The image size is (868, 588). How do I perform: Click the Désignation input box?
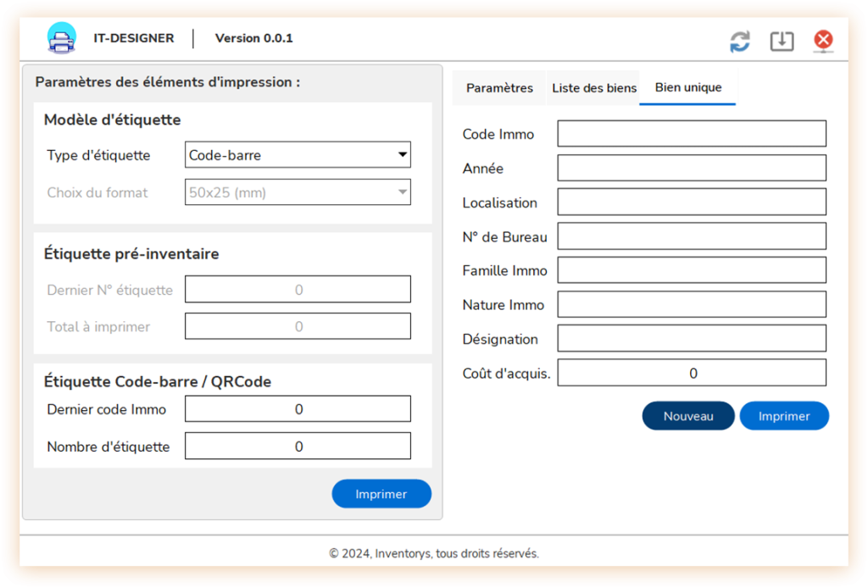[692, 339]
